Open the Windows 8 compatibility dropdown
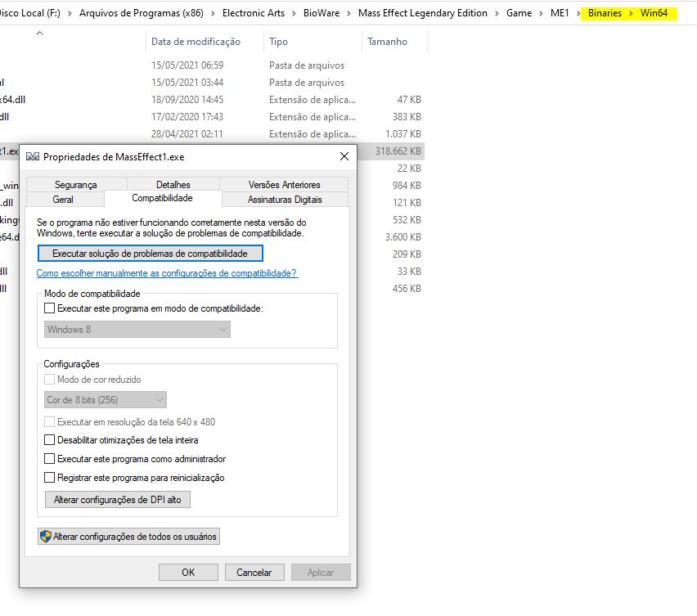This screenshot has height=616, width=697. 137,330
